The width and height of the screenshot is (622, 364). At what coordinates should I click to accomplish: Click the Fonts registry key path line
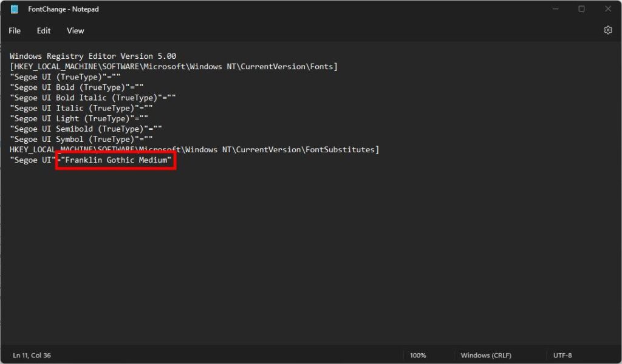pyautogui.click(x=174, y=66)
